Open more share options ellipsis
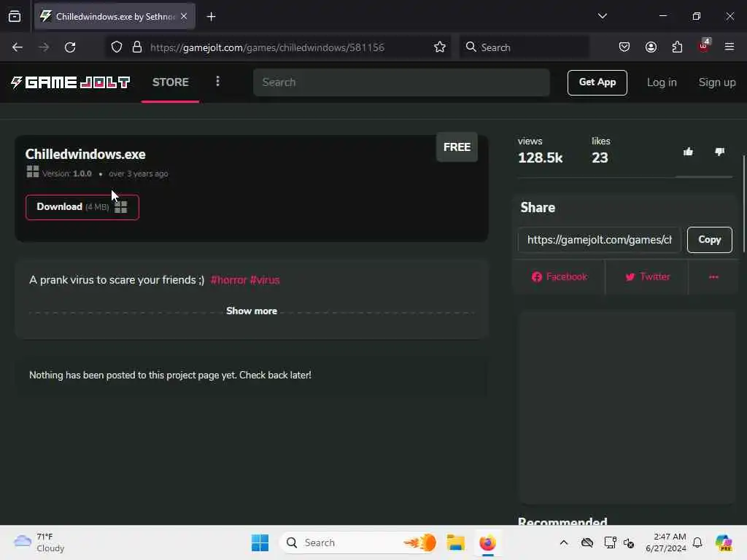Image resolution: width=747 pixels, height=560 pixels. [713, 276]
